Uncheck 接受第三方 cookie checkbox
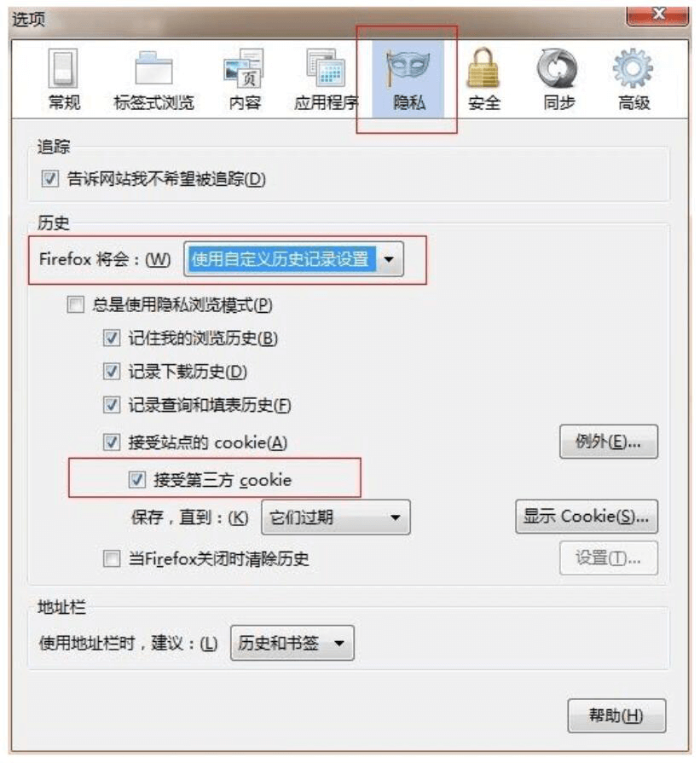This screenshot has width=700, height=763. pos(136,480)
